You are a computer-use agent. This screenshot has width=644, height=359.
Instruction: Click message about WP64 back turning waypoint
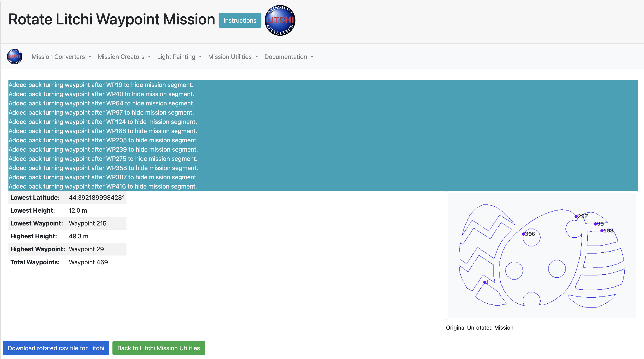pos(102,103)
